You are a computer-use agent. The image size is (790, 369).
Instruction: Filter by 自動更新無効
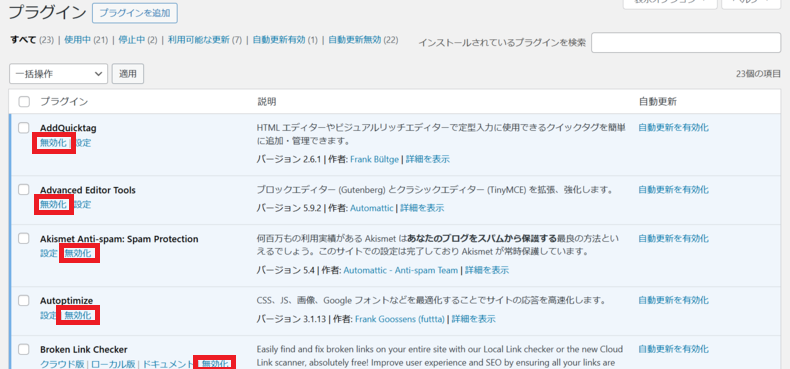click(x=355, y=40)
